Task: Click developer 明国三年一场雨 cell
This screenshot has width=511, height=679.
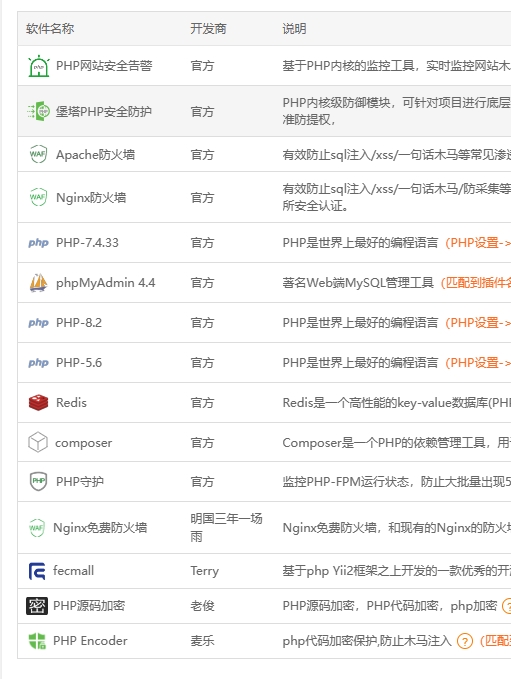Action: pos(226,527)
